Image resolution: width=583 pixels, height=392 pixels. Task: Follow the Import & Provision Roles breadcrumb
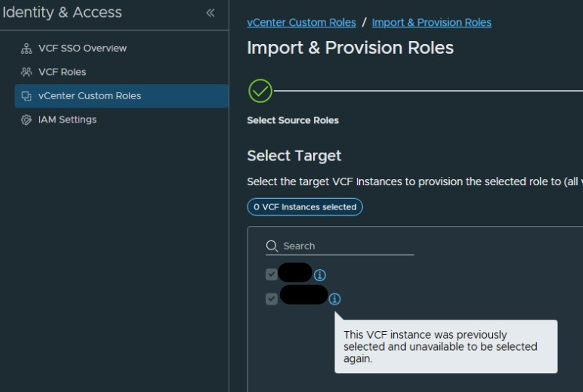(432, 23)
